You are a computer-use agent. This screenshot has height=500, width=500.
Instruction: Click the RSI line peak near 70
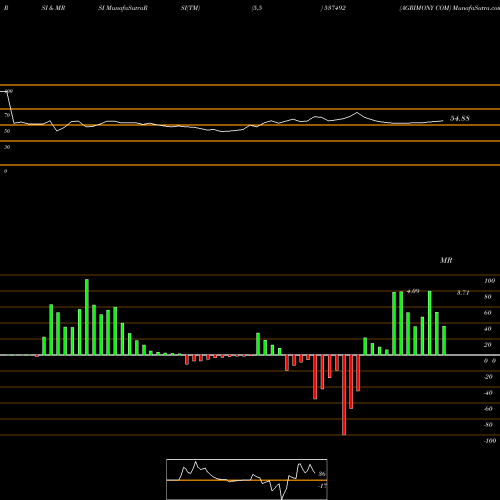coord(357,113)
